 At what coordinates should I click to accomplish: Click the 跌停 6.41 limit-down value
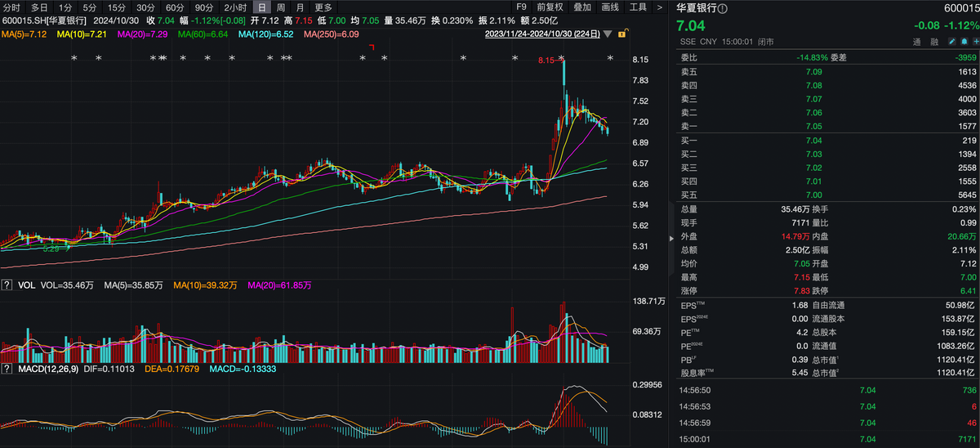[x=969, y=291]
